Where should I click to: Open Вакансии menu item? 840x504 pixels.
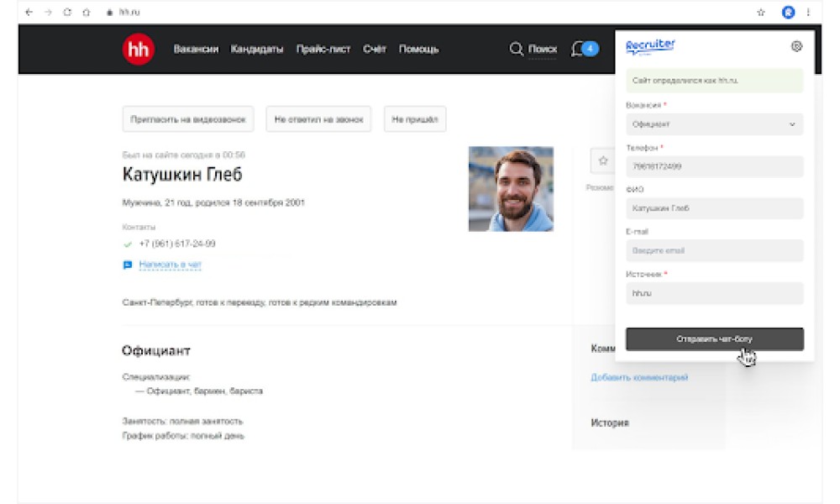pyautogui.click(x=196, y=50)
